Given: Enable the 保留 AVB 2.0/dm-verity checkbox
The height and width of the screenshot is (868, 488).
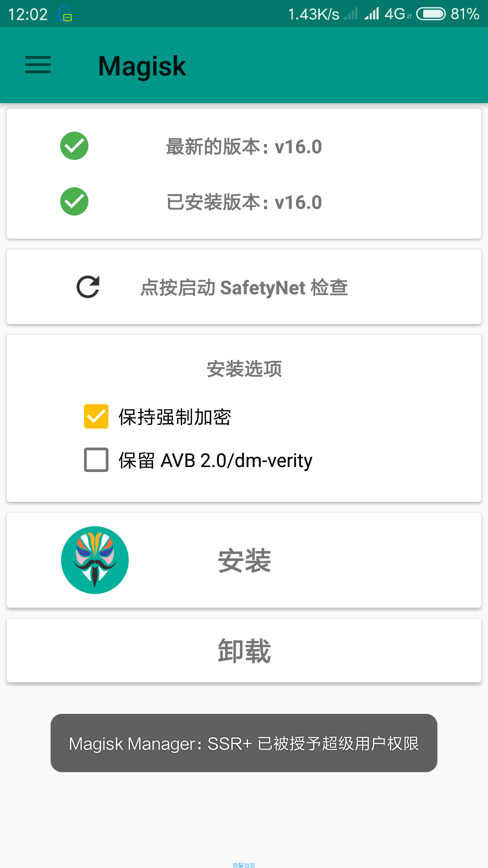Looking at the screenshot, I should point(96,460).
